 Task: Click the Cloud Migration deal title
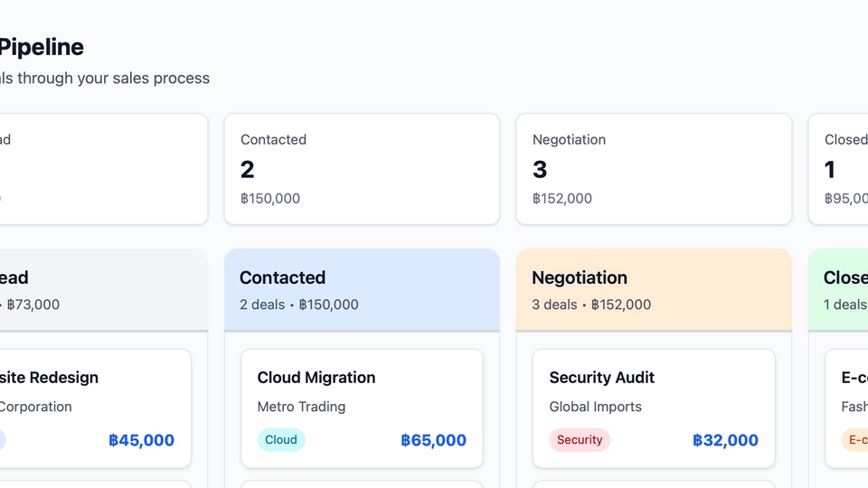[316, 378]
